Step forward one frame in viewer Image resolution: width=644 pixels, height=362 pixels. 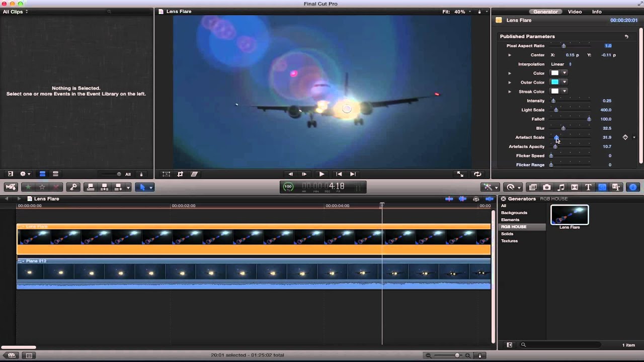pyautogui.click(x=304, y=174)
